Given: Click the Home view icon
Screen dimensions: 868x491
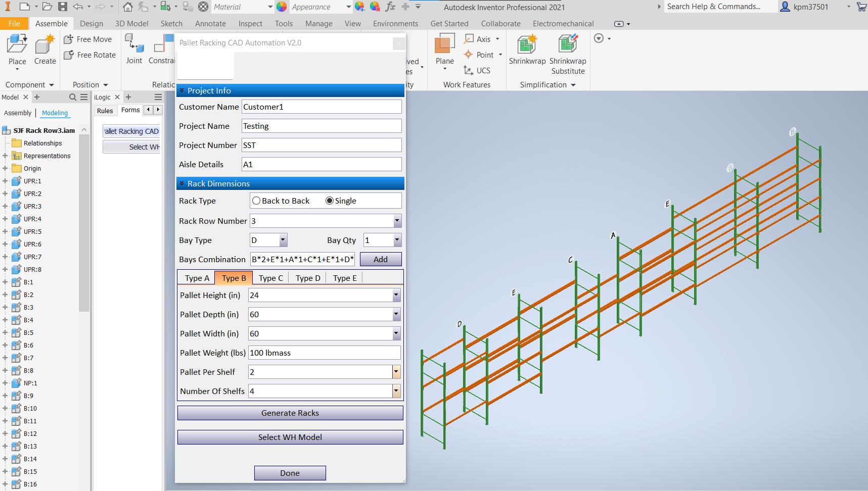Looking at the screenshot, I should point(128,7).
